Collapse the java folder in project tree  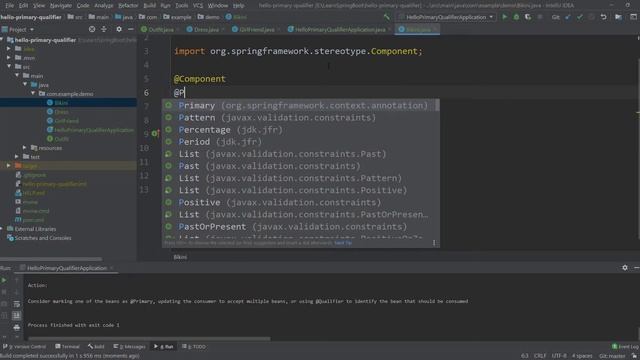click(25, 84)
